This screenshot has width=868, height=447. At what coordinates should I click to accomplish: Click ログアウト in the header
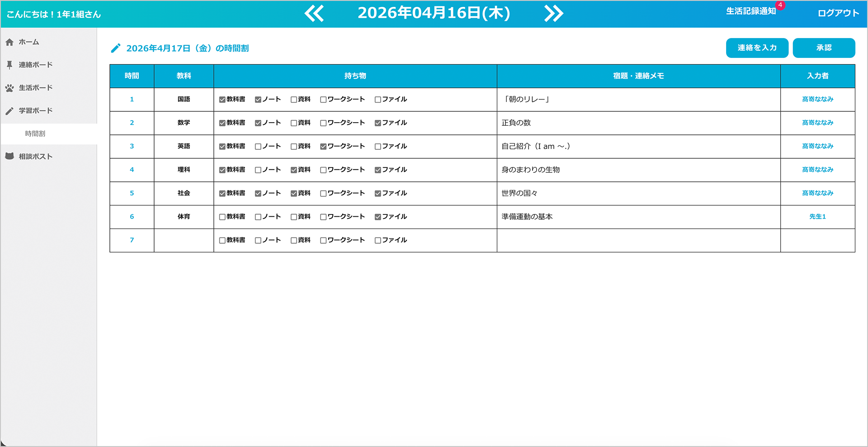pos(838,13)
